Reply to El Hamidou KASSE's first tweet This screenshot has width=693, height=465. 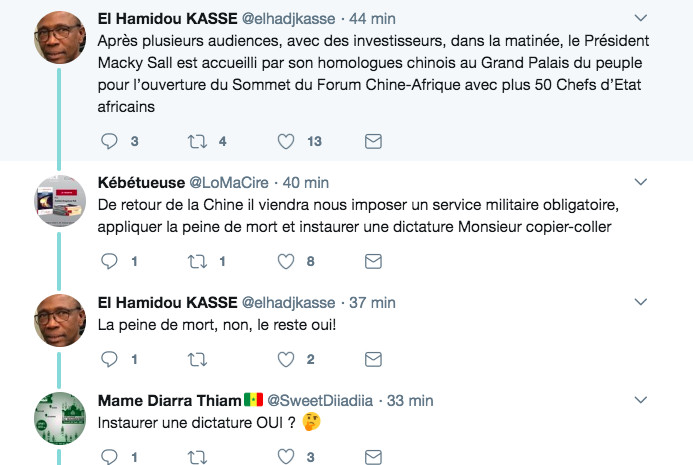[x=111, y=141]
